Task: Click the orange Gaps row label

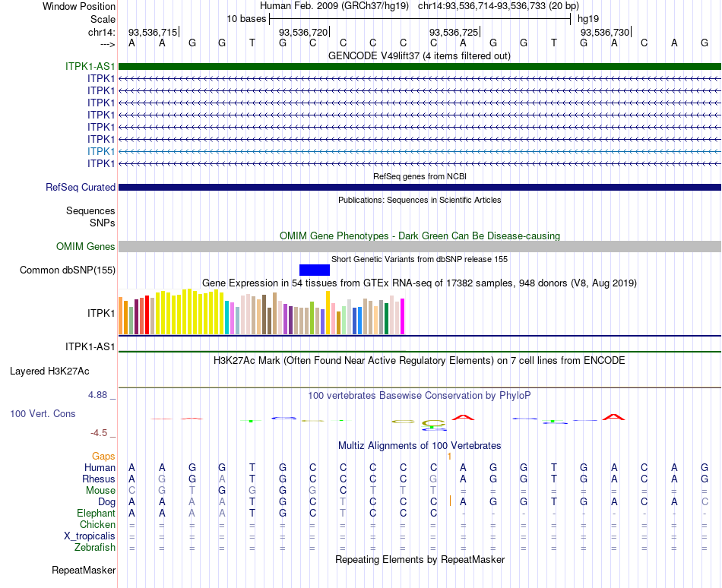Action: pyautogui.click(x=103, y=456)
